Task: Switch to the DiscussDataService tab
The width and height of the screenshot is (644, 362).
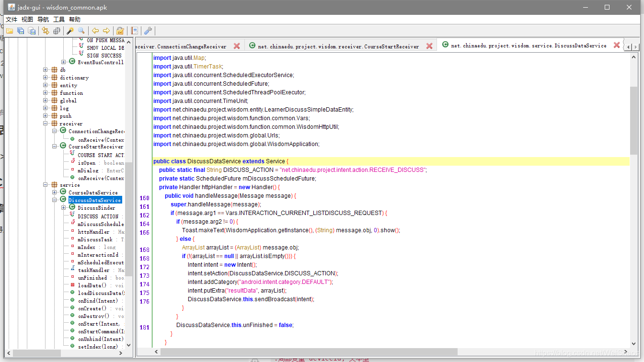Action: point(529,46)
